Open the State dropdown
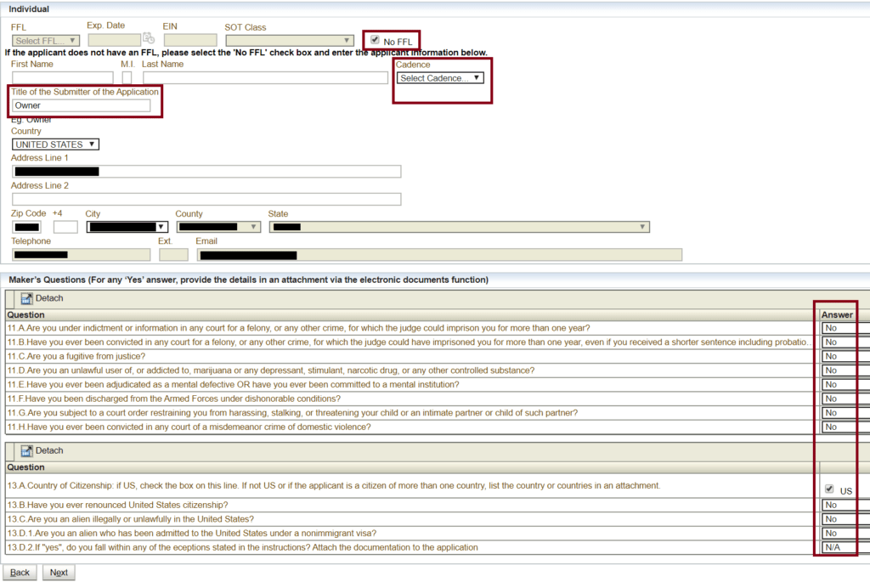This screenshot has height=588, width=870. pyautogui.click(x=460, y=227)
